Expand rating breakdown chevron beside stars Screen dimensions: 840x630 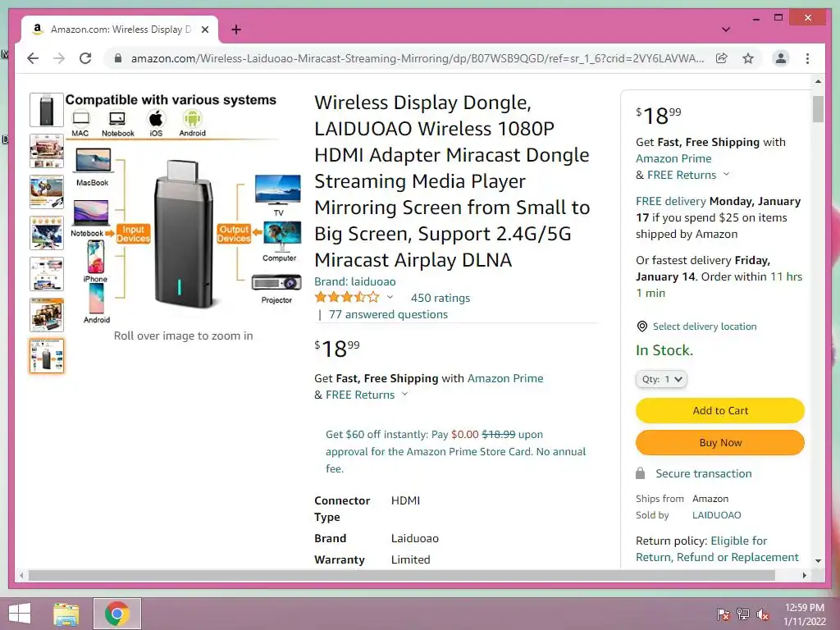390,297
